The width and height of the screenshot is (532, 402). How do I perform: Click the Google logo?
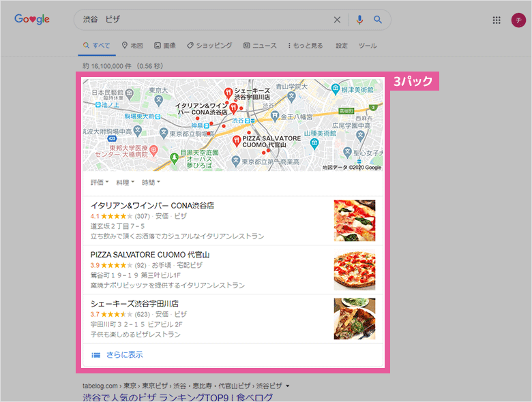[32, 19]
